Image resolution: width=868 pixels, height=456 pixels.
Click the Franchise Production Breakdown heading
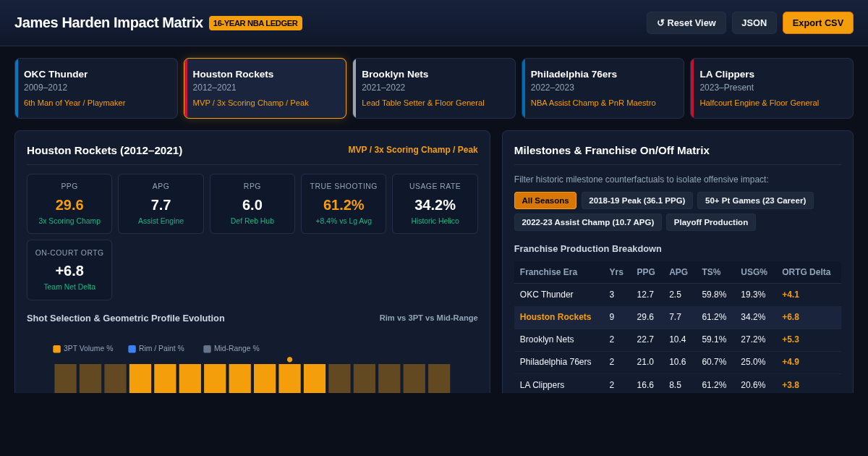588,248
